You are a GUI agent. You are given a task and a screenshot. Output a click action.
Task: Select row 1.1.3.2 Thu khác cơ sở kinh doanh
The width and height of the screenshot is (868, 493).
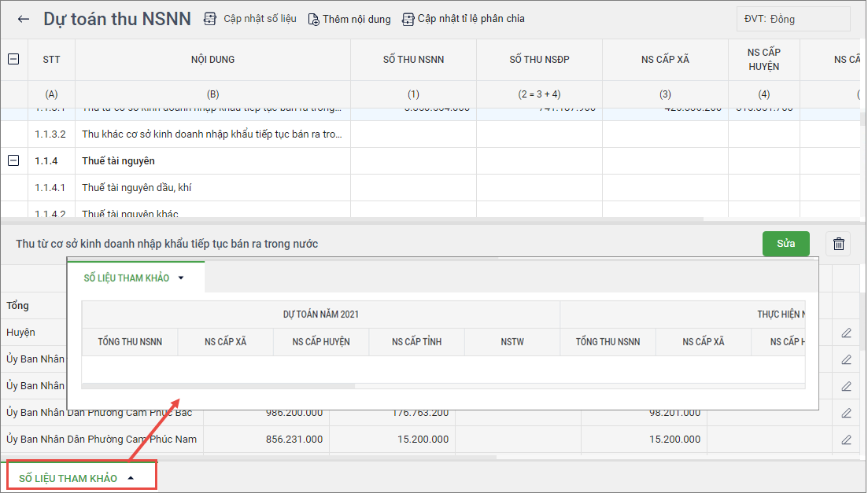pos(212,134)
